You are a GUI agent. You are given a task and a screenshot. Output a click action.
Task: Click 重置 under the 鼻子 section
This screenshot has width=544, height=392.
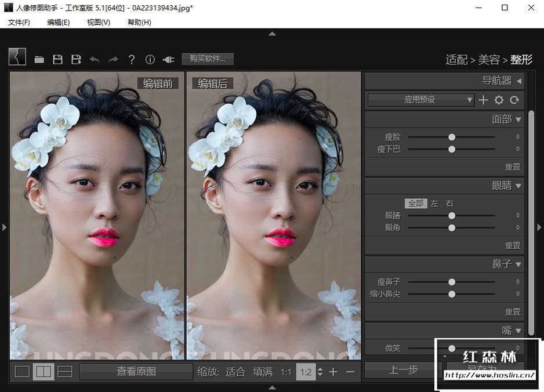pyautogui.click(x=513, y=312)
